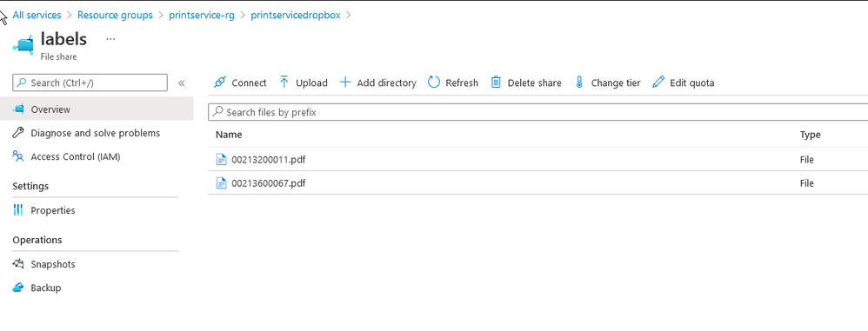Click the Properties bars icon
The image size is (868, 331).
[18, 210]
